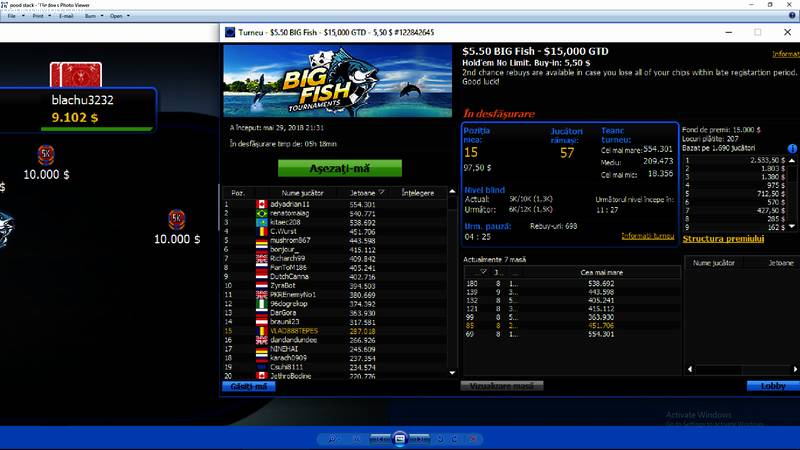Click the Canadian flag beside JethroBodine
This screenshot has width=800, height=450.
coord(262,376)
